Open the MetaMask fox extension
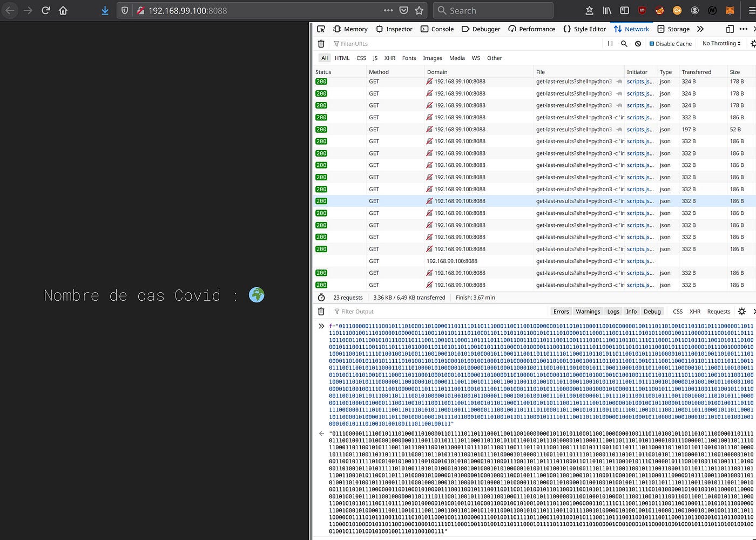Image resolution: width=756 pixels, height=540 pixels. pos(730,10)
